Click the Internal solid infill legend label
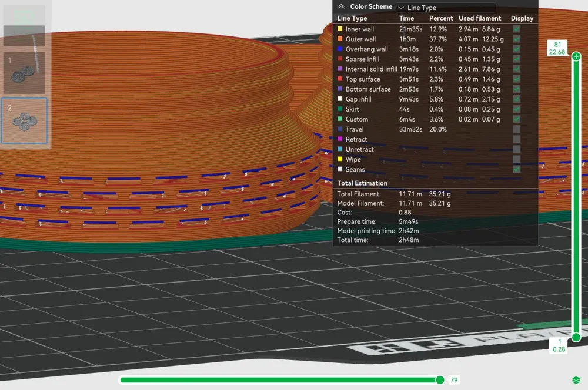The height and width of the screenshot is (390, 588). (x=371, y=69)
